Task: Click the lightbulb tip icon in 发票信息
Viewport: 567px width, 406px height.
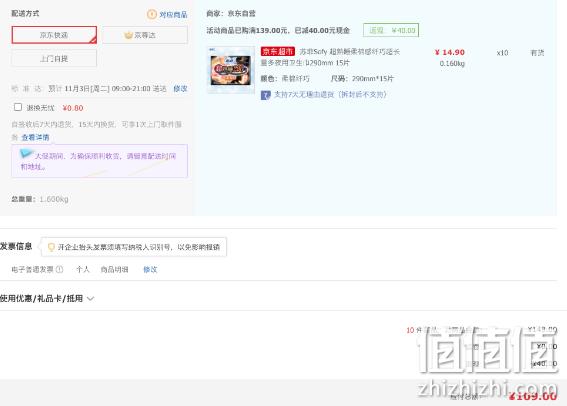Action: pyautogui.click(x=51, y=247)
